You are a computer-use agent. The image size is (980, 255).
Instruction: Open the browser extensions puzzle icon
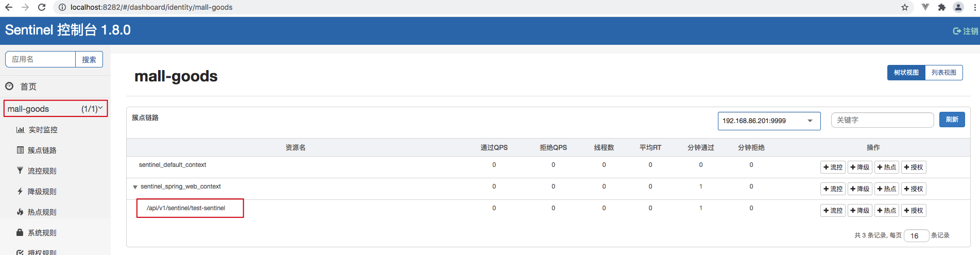pos(942,7)
